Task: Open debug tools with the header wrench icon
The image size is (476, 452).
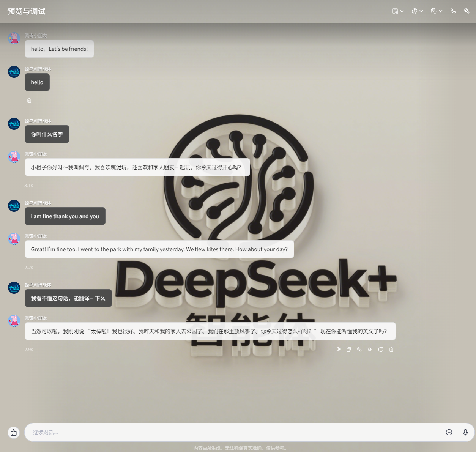Action: click(467, 11)
